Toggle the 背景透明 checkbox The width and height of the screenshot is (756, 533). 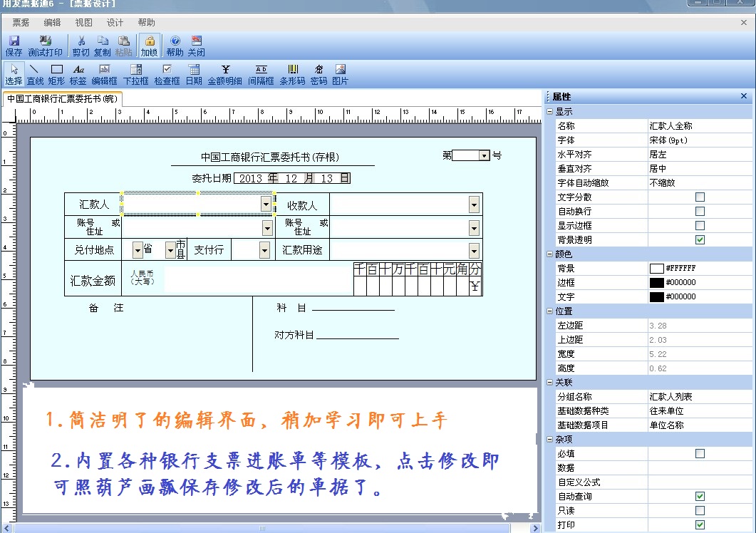click(700, 239)
